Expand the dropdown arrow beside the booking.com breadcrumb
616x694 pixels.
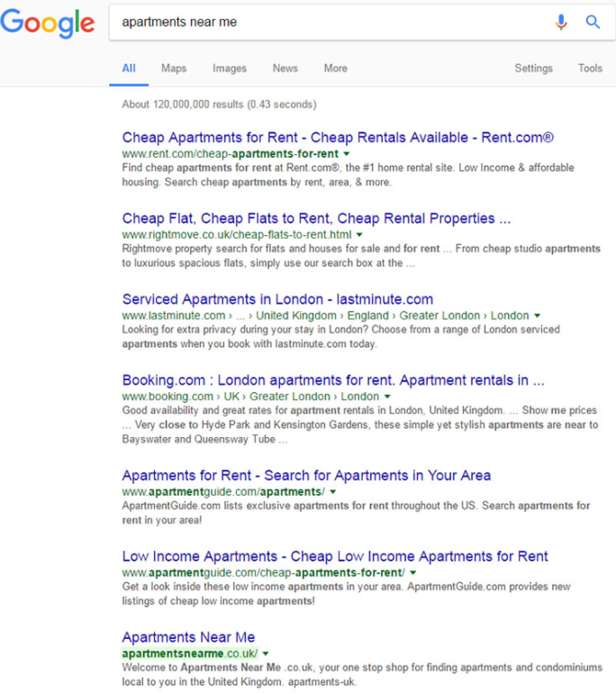coord(387,397)
